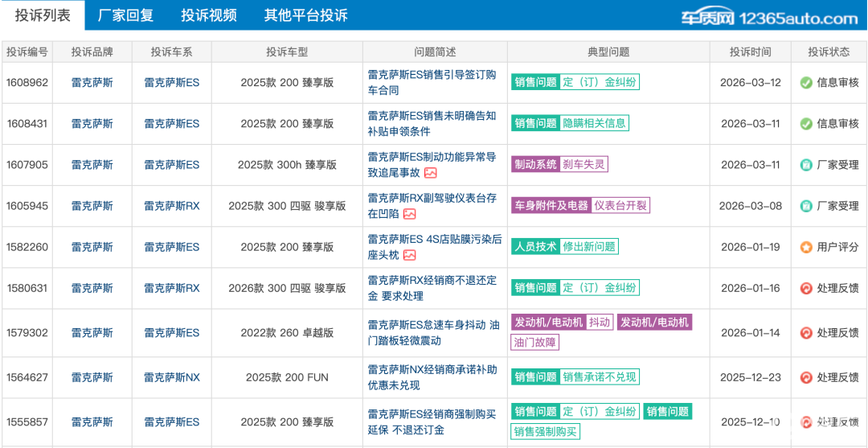
Task: Click the 刹车失灵 tag
Action: (x=584, y=164)
